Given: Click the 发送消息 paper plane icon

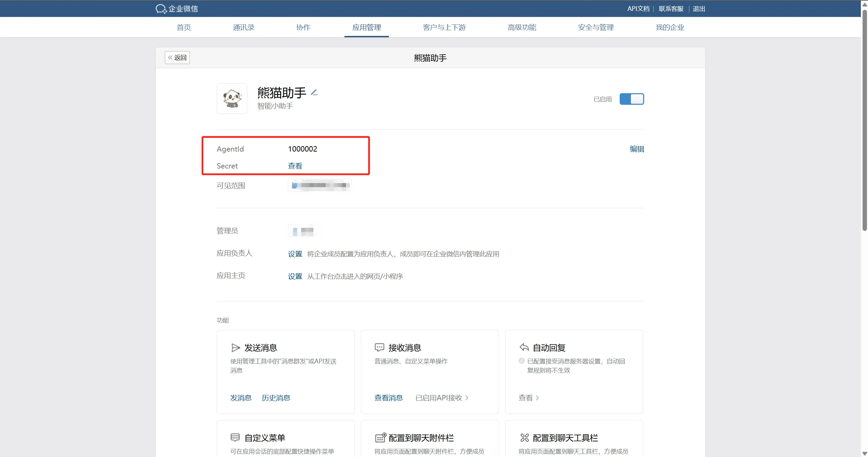Looking at the screenshot, I should click(235, 347).
